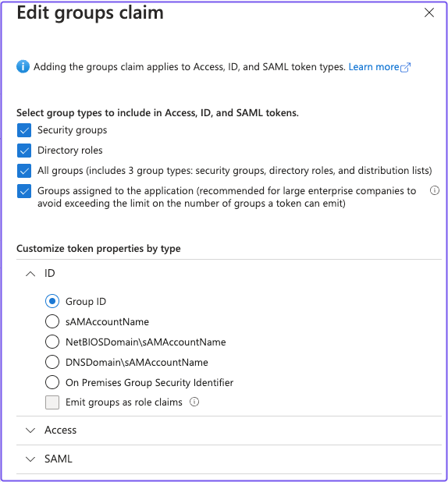Screen dimensions: 448x482
Task: Select the Group ID radio button
Action: pos(52,302)
